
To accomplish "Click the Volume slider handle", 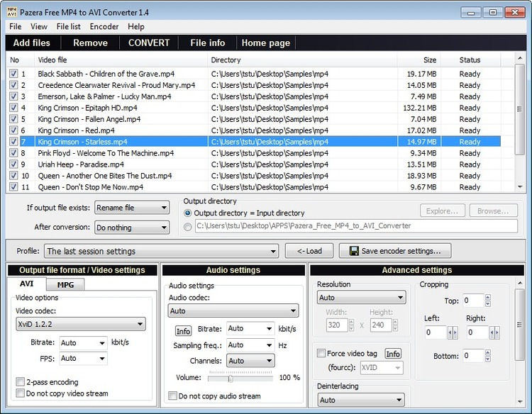I will (x=231, y=378).
